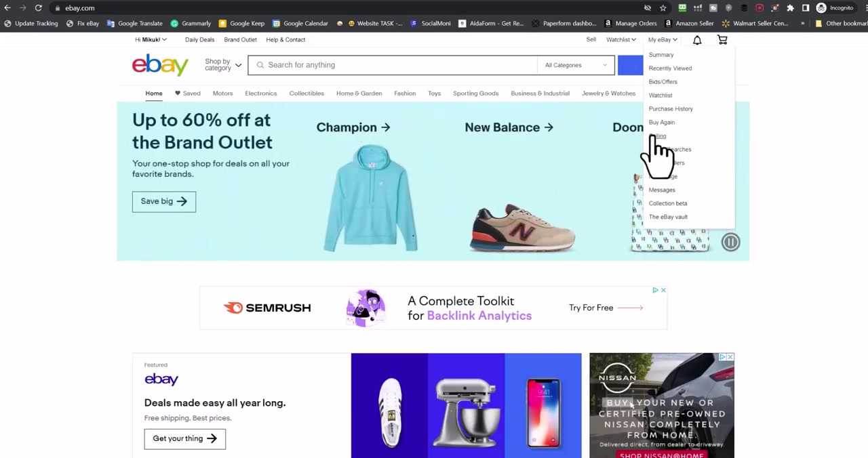Click the eBay logo
This screenshot has width=868, height=458.
160,65
